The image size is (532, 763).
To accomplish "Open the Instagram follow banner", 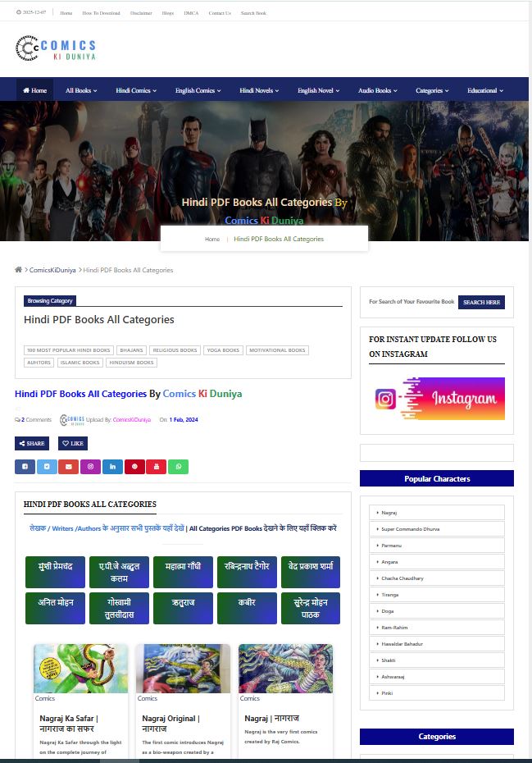I will [x=437, y=399].
